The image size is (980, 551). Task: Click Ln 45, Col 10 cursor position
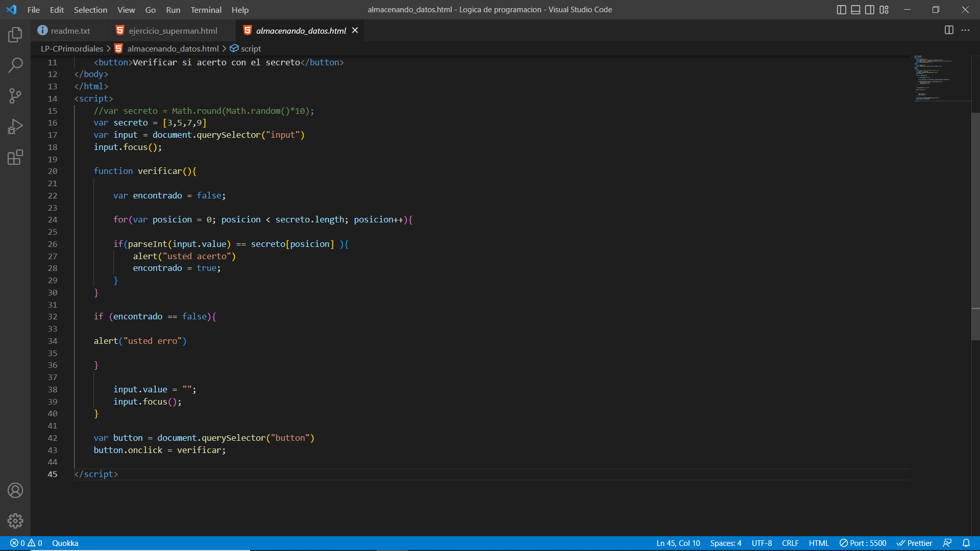coord(678,543)
